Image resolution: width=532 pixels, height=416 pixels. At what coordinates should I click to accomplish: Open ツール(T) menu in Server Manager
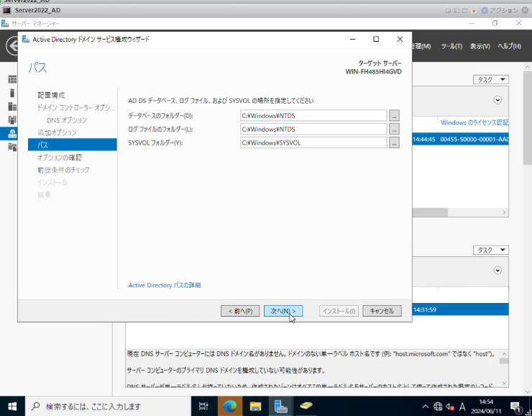pyautogui.click(x=451, y=46)
